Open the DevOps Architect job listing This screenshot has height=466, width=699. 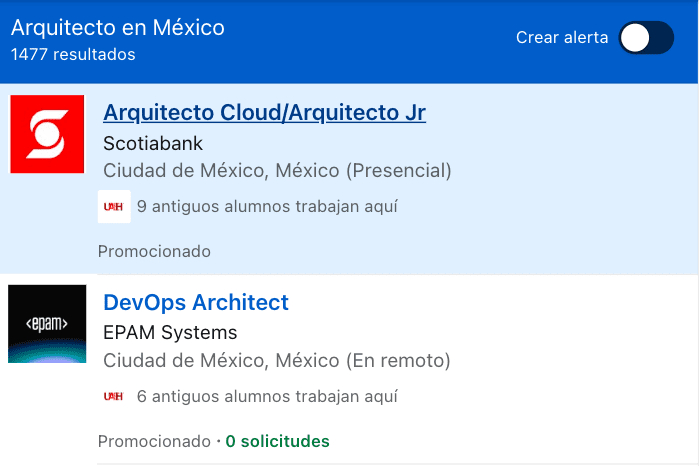click(x=196, y=302)
